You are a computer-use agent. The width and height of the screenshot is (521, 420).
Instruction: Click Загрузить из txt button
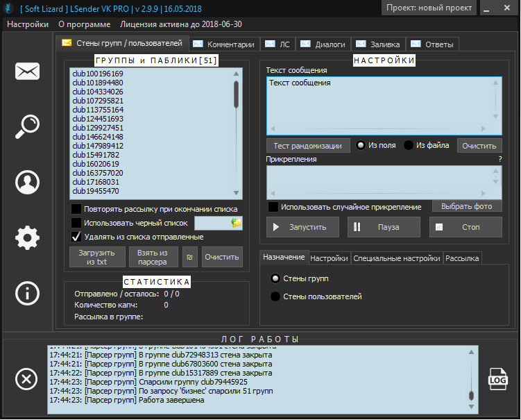tap(97, 257)
